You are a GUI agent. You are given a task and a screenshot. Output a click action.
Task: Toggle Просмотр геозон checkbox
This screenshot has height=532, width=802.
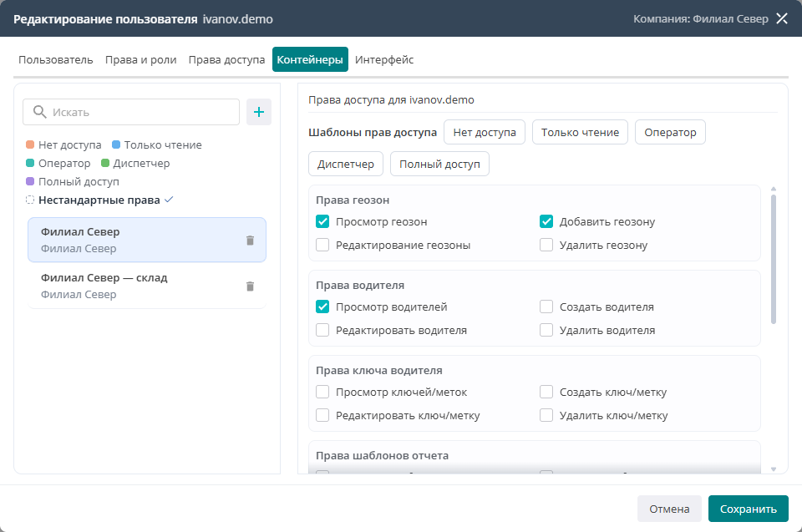322,221
